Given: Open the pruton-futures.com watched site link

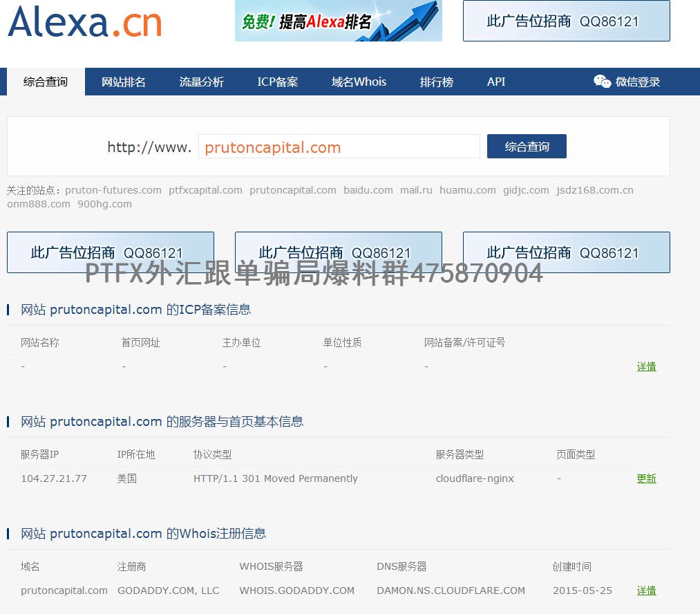Looking at the screenshot, I should [x=113, y=190].
